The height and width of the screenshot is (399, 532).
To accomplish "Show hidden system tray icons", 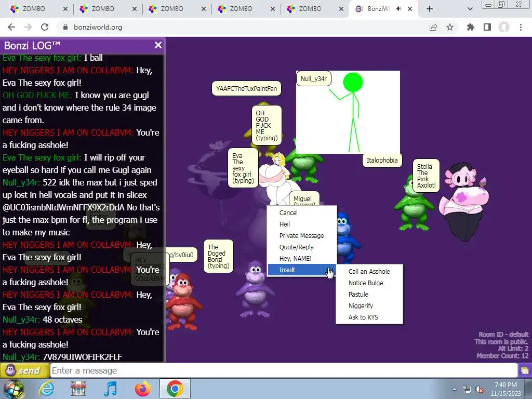I will [454, 389].
